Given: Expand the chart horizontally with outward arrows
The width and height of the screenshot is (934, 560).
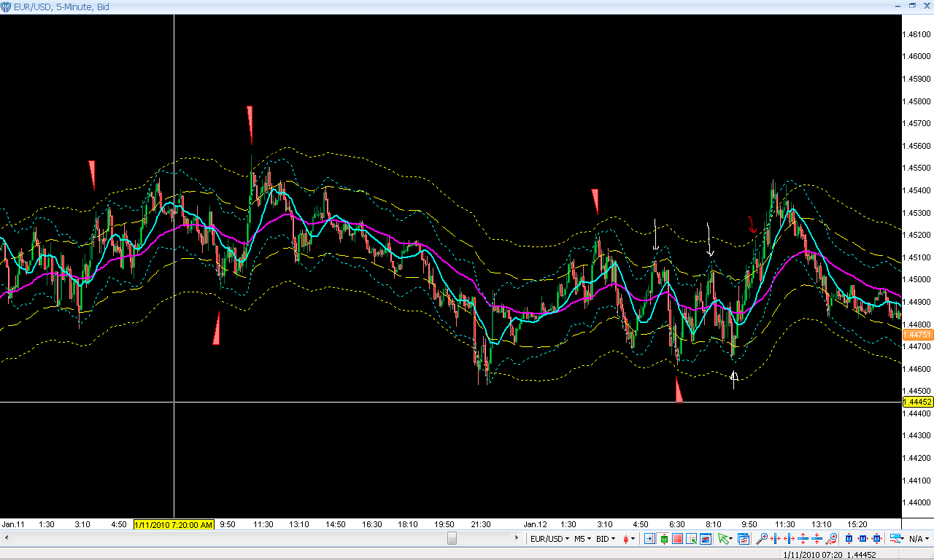Looking at the screenshot, I should 790,539.
